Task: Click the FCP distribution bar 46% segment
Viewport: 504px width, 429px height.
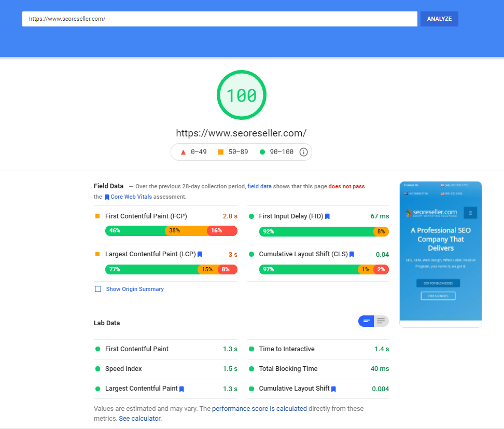Action: click(x=135, y=230)
